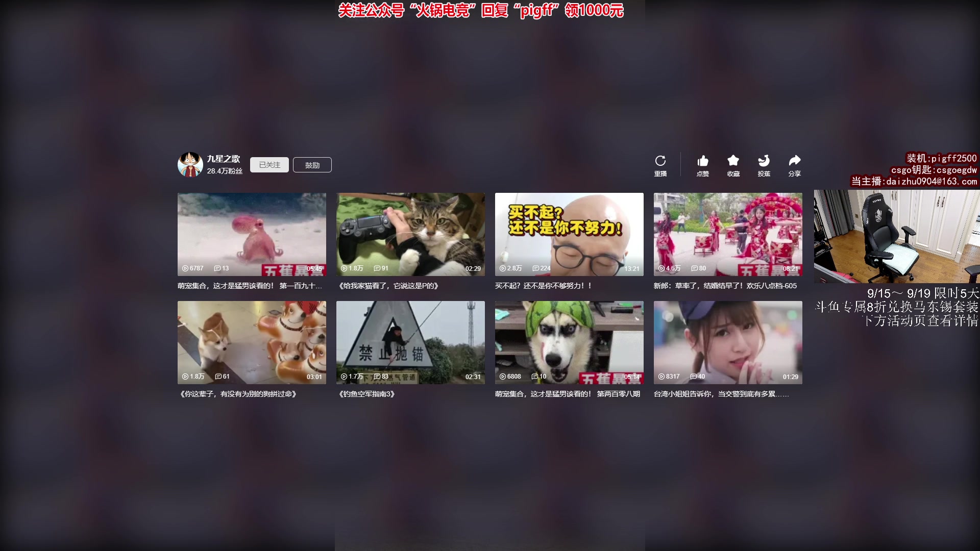The width and height of the screenshot is (980, 551).
Task: Click the title 《给我家猫看了，它说这是P的》
Action: 388,286
